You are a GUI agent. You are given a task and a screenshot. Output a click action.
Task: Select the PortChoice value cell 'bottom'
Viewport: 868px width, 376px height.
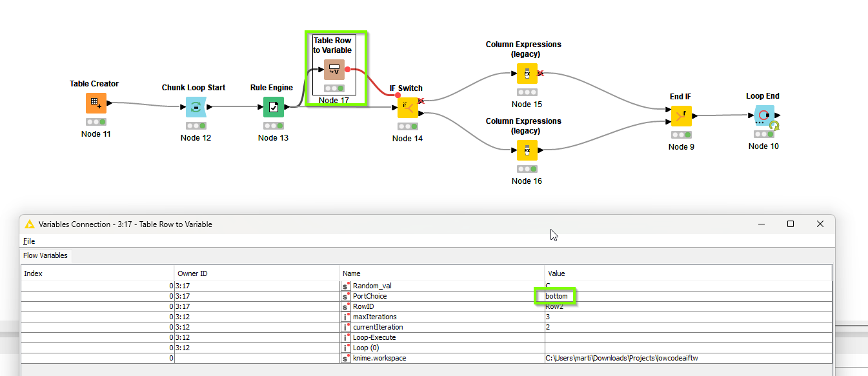[556, 296]
